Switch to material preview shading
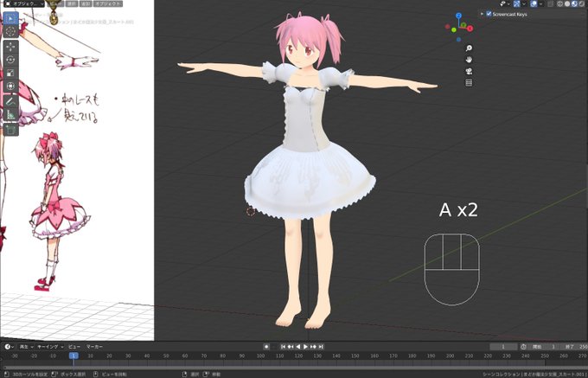This screenshot has height=378, width=588. tap(574, 3)
